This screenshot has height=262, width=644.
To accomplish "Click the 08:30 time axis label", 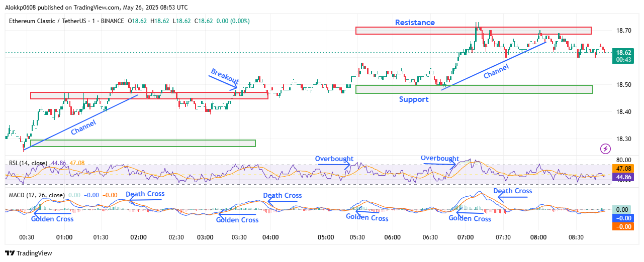I will coord(576,237).
